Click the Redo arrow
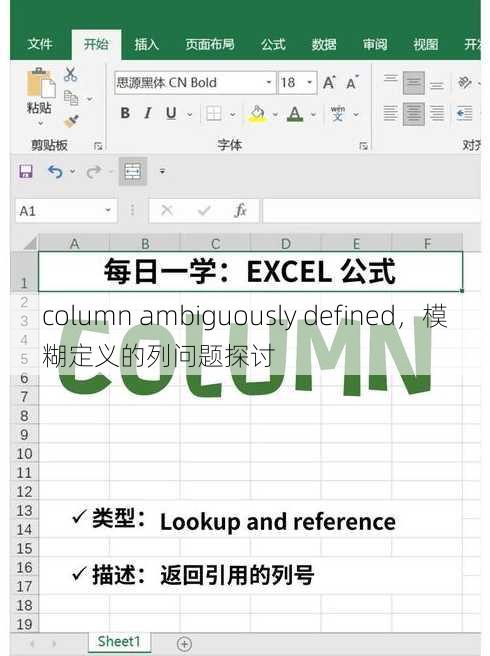This screenshot has width=490, height=656. click(93, 172)
